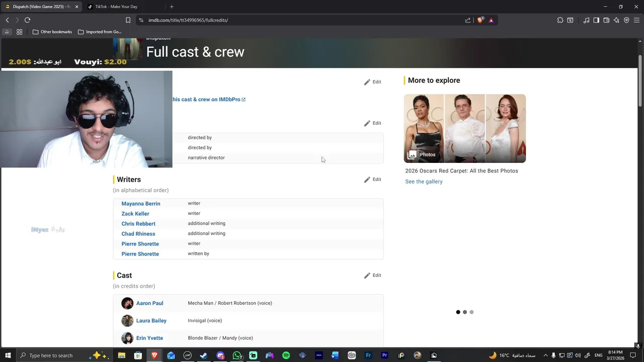This screenshot has width=644, height=362.
Task: Open the Pierre Shorette 'written by' row link
Action: [140, 254]
